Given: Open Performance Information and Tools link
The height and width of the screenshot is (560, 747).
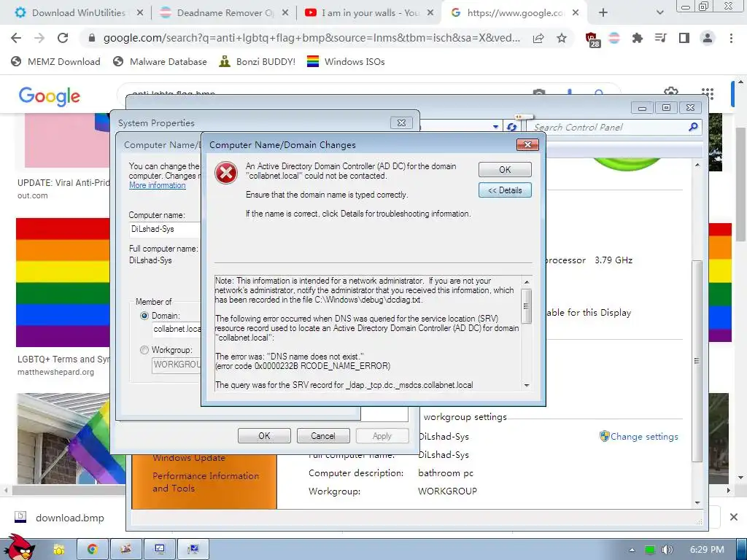Looking at the screenshot, I should pyautogui.click(x=205, y=482).
